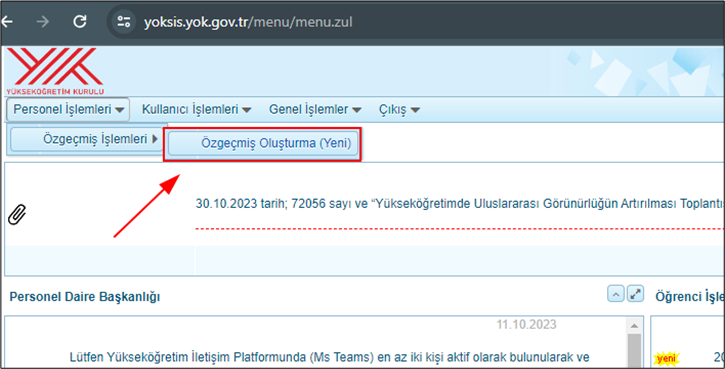Maximize the Personel Daire Başkanlığı panel
The height and width of the screenshot is (369, 725).
point(635,294)
